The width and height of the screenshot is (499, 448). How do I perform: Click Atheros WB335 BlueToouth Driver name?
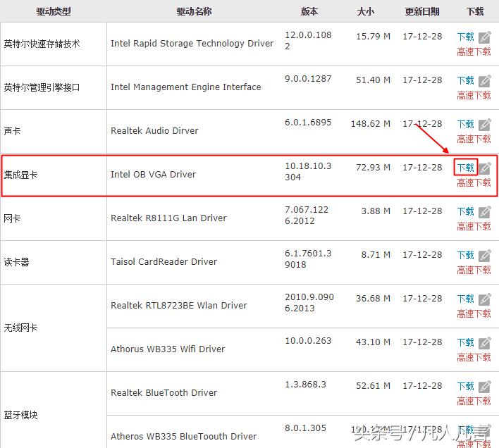click(x=184, y=436)
